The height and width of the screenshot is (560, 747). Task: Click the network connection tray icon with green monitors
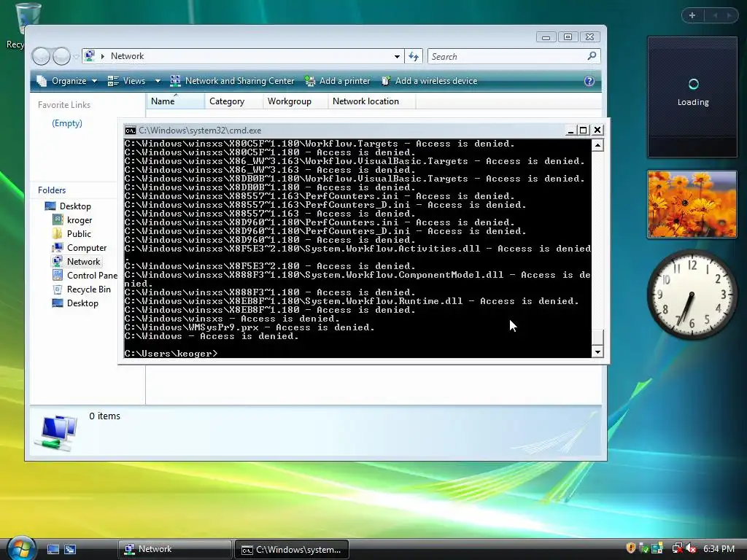657,548
